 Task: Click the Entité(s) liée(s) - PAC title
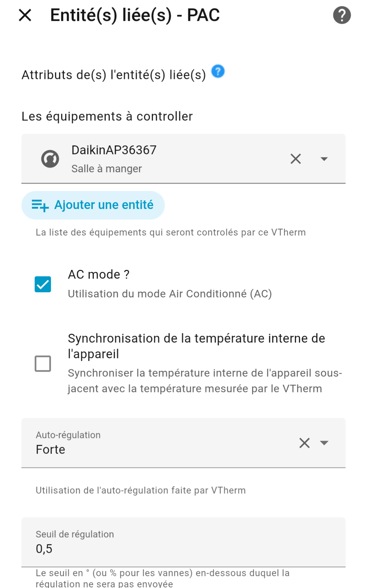click(135, 15)
